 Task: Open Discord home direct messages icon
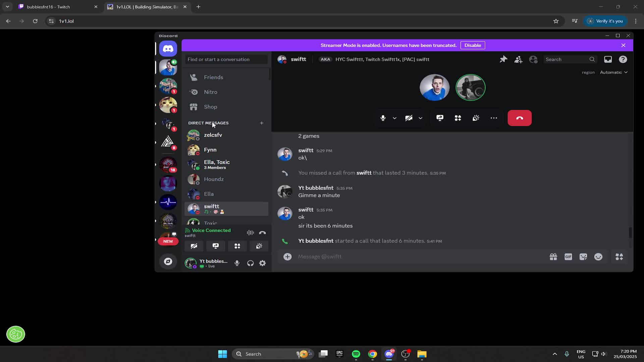click(168, 49)
